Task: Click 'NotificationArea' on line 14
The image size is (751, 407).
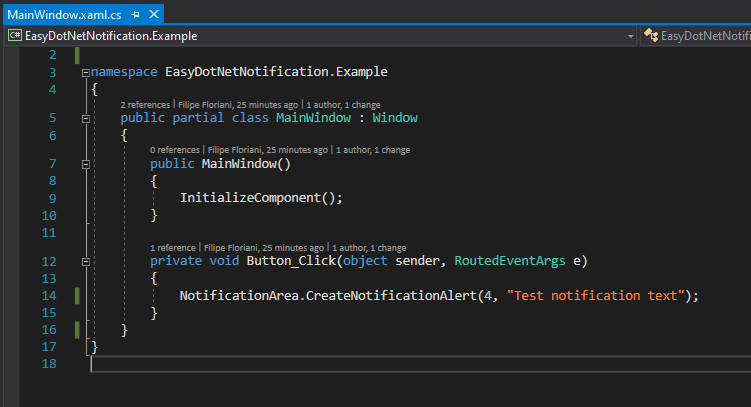Action: pyautogui.click(x=239, y=295)
